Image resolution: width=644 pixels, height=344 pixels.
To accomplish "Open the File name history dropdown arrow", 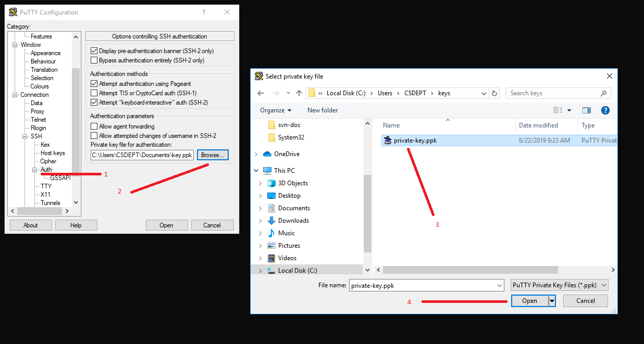I will (x=500, y=285).
